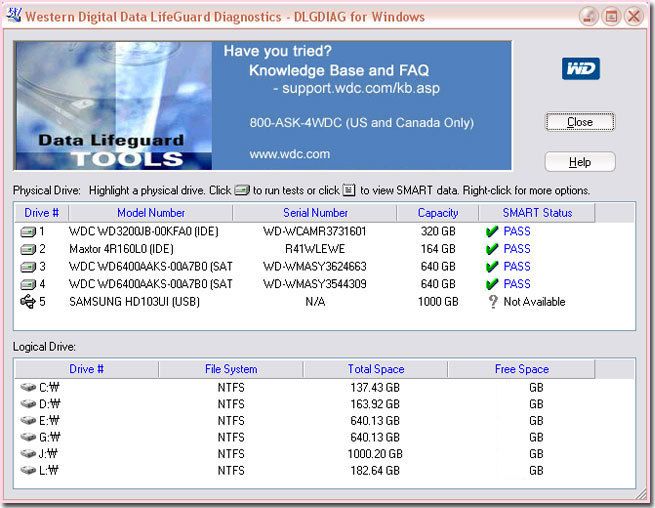The height and width of the screenshot is (508, 655).
Task: Select SAMSUNG HD103UI (USB) drive
Action: coord(134,302)
